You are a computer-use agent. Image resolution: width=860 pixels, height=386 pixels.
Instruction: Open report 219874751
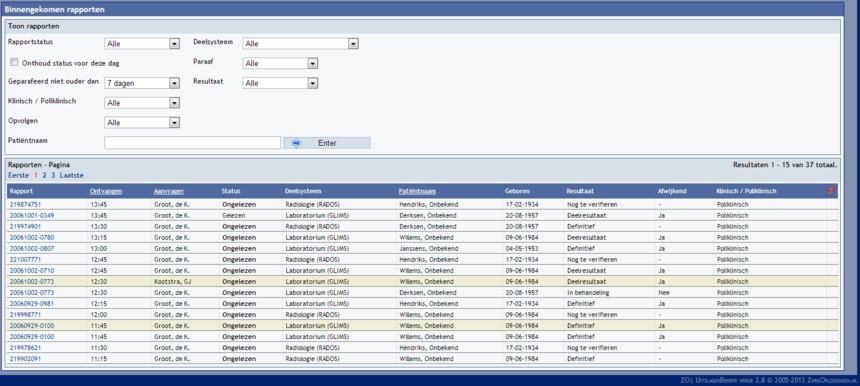[25, 205]
